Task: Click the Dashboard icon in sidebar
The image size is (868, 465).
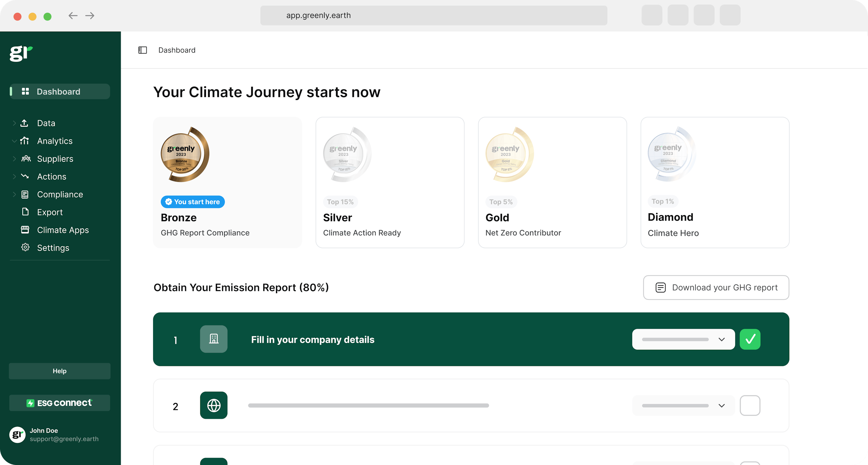Action: pos(26,91)
